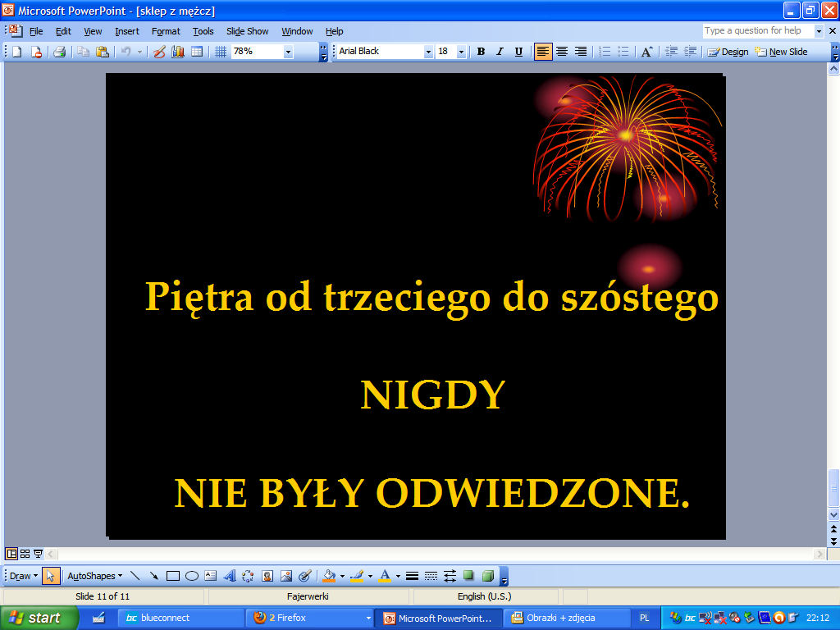This screenshot has width=840, height=630.
Task: Click the Print toolbar icon
Action: [59, 52]
